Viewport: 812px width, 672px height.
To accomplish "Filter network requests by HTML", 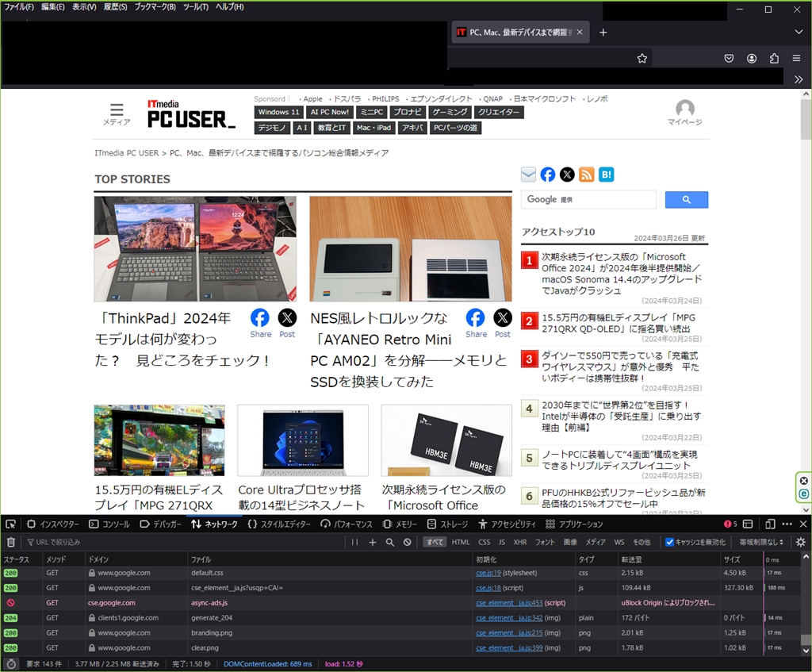I will click(461, 542).
